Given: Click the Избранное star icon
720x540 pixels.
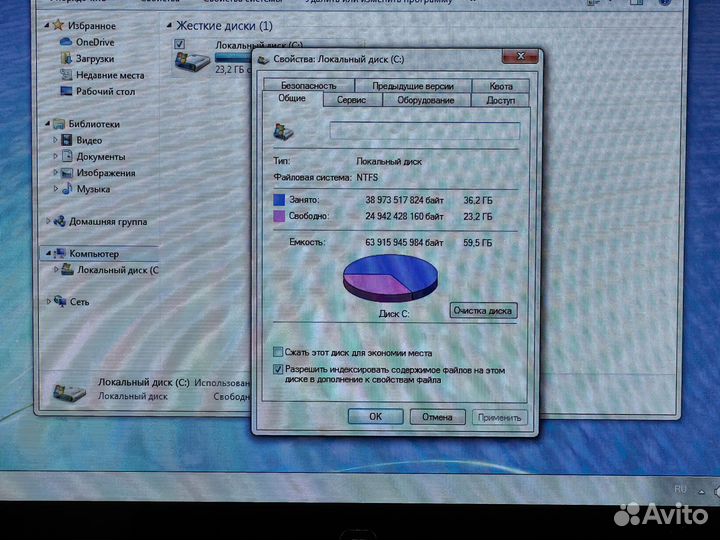Looking at the screenshot, I should [58, 25].
